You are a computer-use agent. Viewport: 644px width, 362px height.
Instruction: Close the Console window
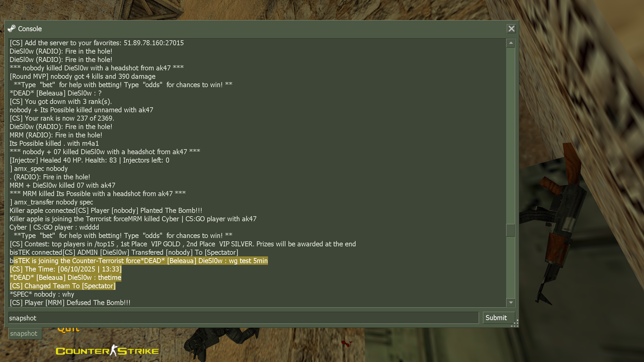[x=511, y=29]
